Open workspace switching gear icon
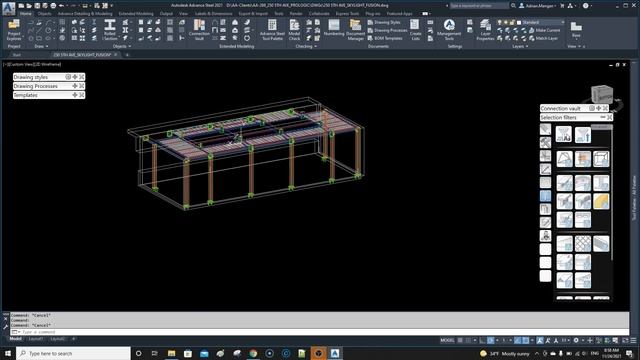Screen dimensions: 640x360 tap(576, 340)
